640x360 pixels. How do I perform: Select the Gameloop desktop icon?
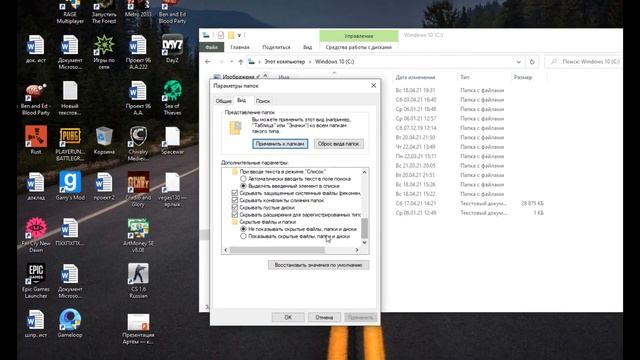[x=70, y=323]
